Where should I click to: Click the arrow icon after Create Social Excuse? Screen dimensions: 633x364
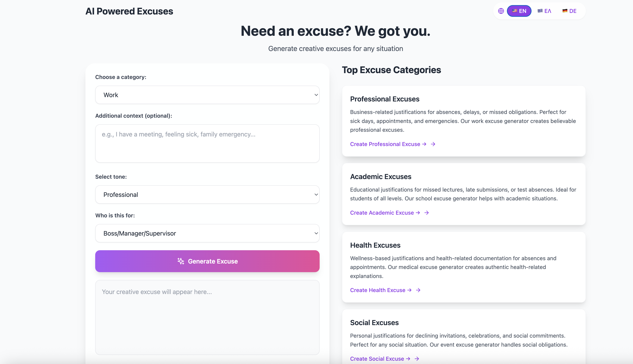[417, 359]
